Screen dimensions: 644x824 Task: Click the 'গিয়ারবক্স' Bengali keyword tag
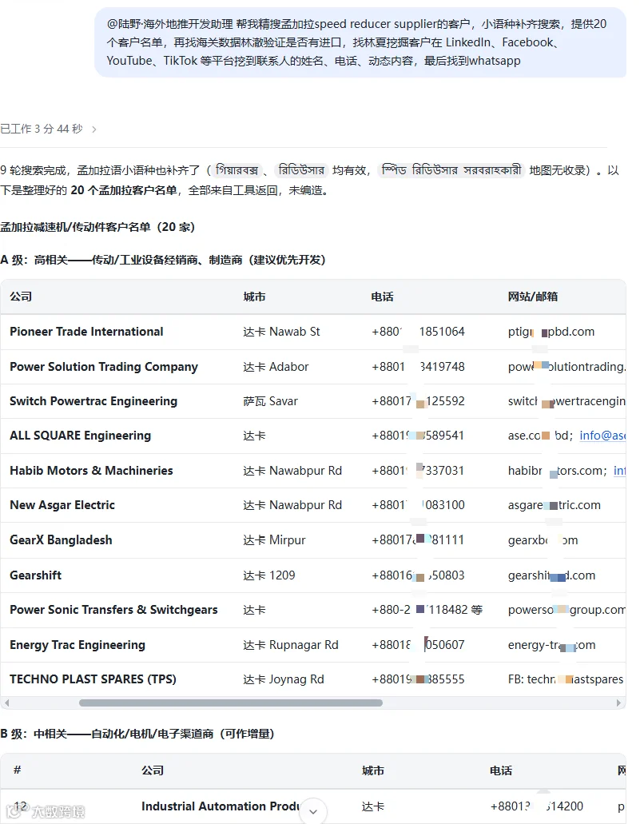[237, 170]
